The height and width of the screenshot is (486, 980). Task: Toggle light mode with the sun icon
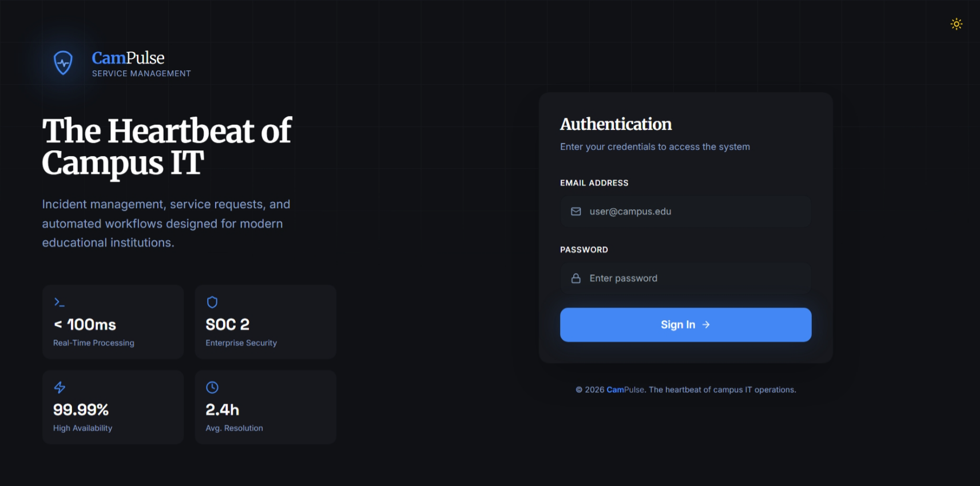(x=956, y=24)
